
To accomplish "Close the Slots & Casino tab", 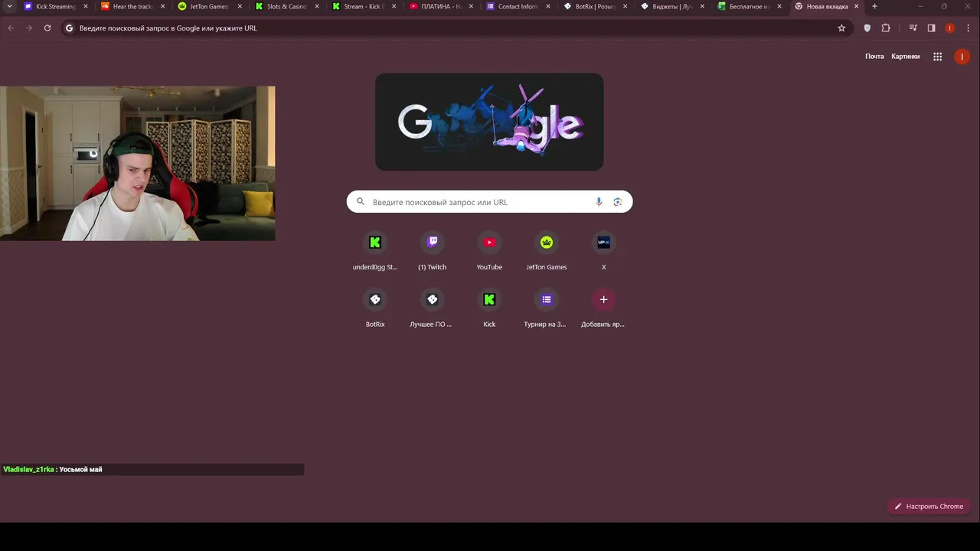I will [317, 6].
